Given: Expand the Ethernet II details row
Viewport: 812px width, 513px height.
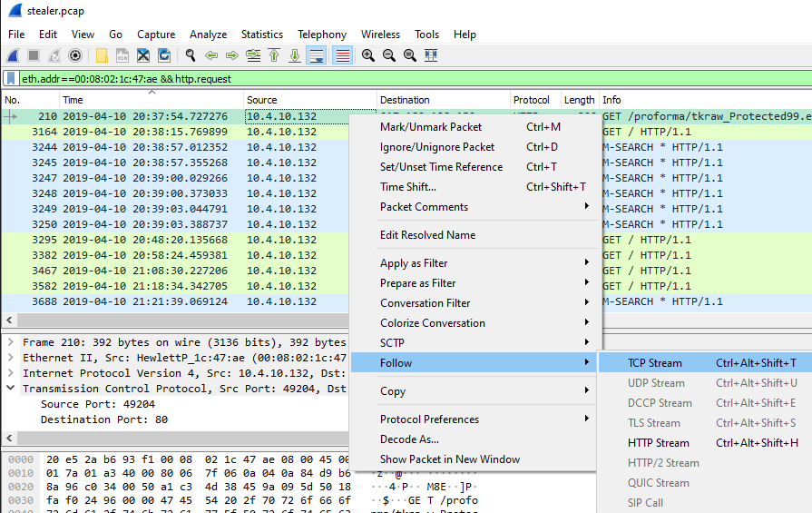Looking at the screenshot, I should pyautogui.click(x=10, y=358).
